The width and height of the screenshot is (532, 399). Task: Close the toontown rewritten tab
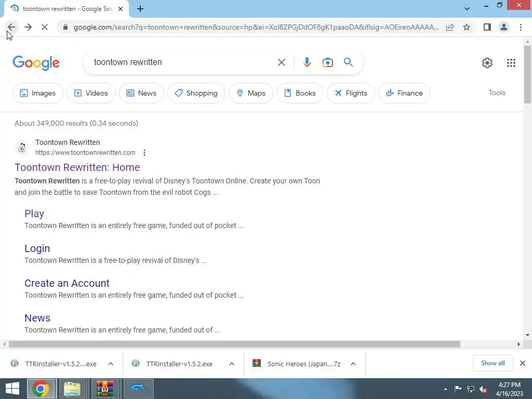click(121, 9)
